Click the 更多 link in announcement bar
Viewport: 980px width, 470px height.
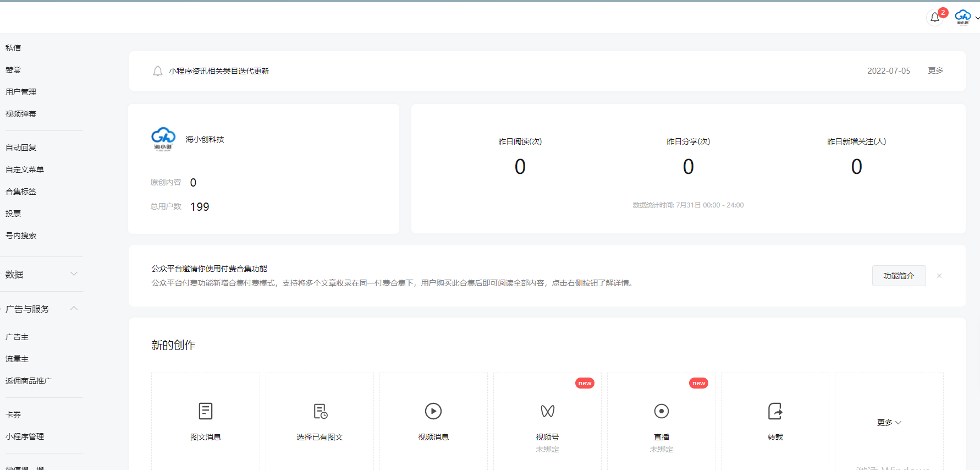point(935,70)
